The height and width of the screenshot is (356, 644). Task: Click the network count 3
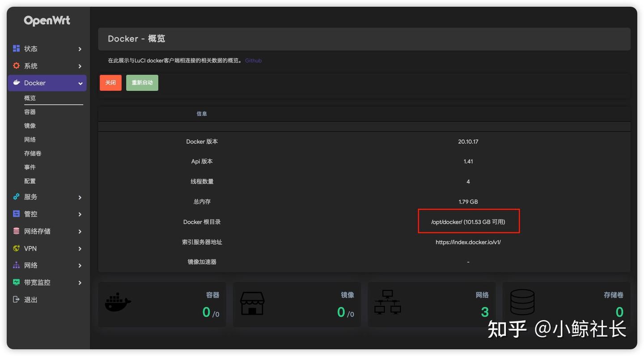pos(485,312)
